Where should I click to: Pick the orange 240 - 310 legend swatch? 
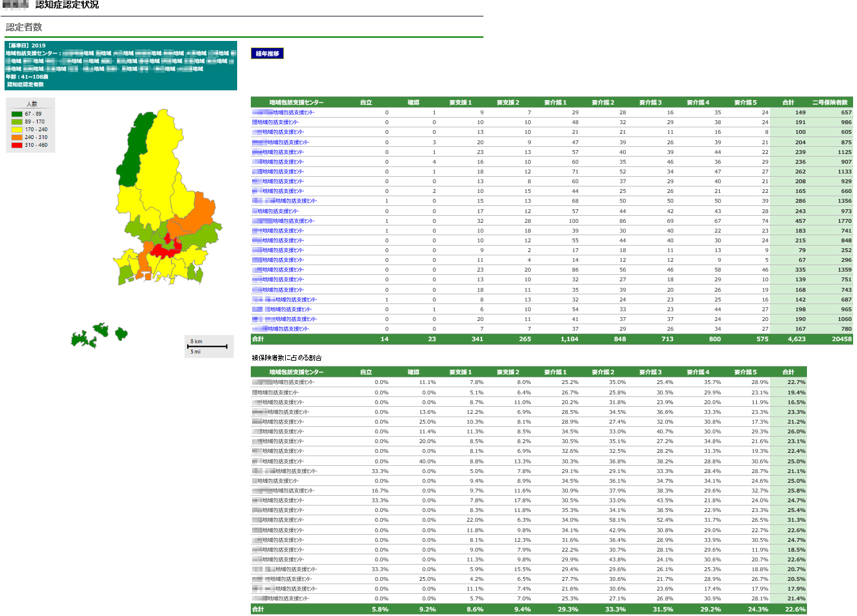[x=17, y=137]
